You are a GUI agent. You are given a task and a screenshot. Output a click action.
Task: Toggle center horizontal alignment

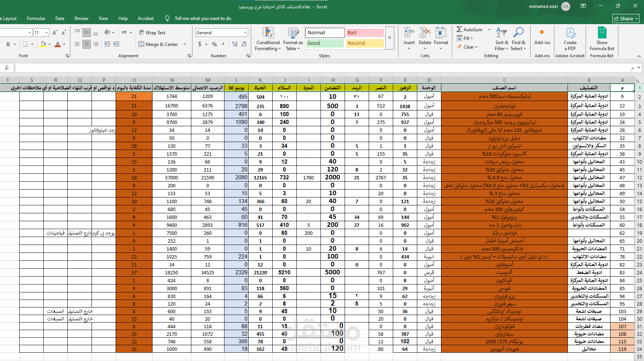87,44
